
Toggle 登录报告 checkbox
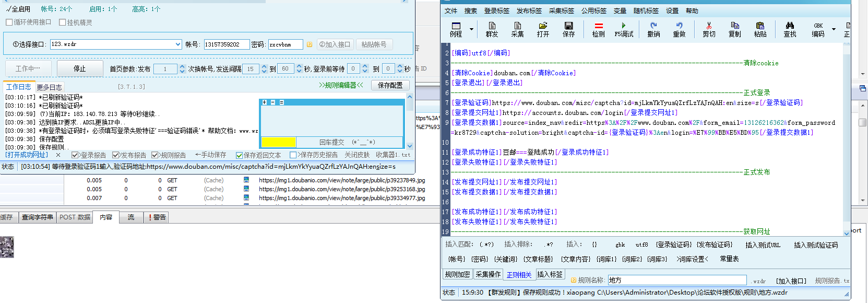tap(75, 155)
